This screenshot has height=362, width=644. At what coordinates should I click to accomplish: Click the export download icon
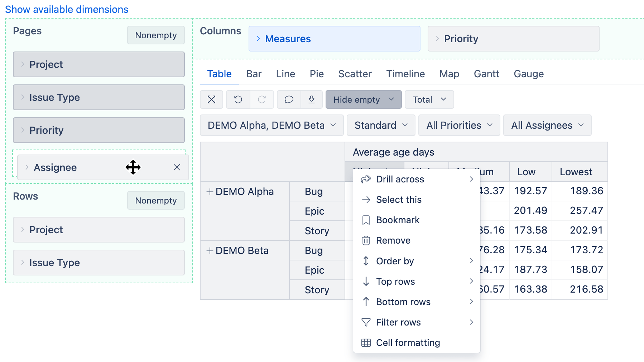[312, 99]
